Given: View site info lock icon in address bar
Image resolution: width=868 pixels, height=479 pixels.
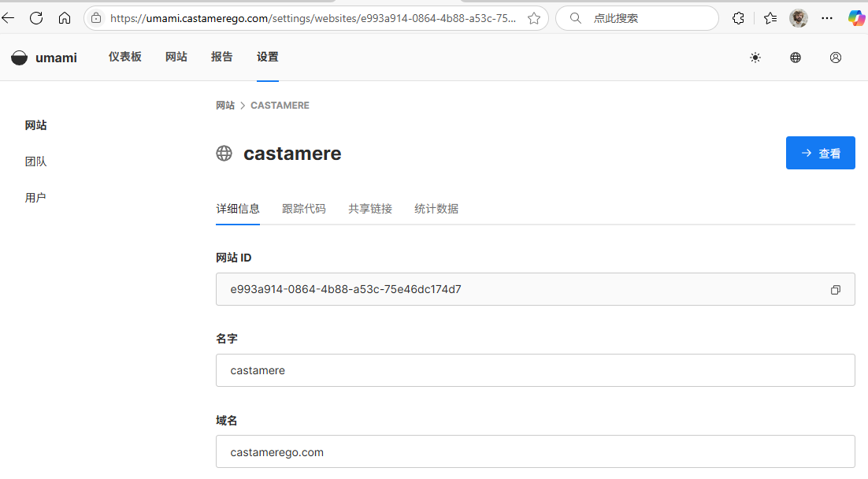Looking at the screenshot, I should (96, 18).
